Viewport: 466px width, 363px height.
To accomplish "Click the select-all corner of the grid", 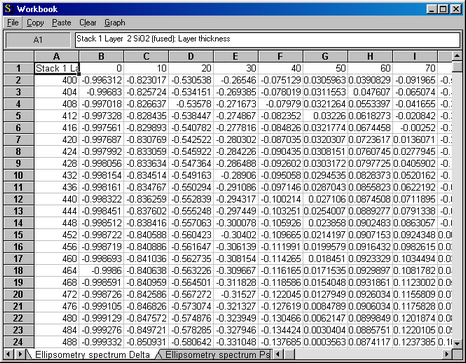I will (x=19, y=56).
